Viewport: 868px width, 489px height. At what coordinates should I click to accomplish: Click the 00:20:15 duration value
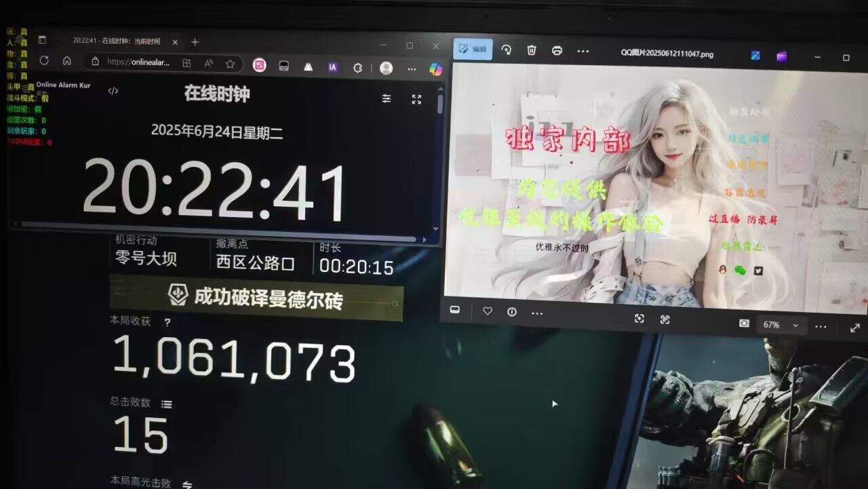(357, 267)
